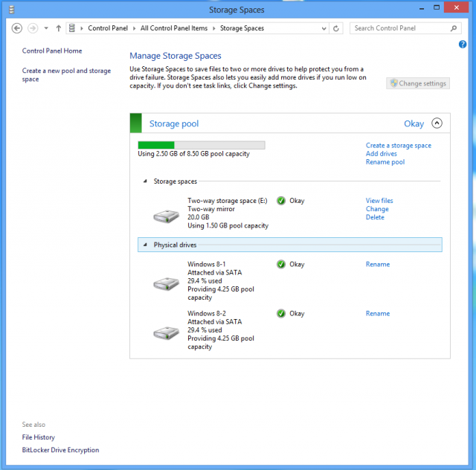This screenshot has height=470, width=476.
Task: Open address bar history dropdown
Action: (324, 28)
